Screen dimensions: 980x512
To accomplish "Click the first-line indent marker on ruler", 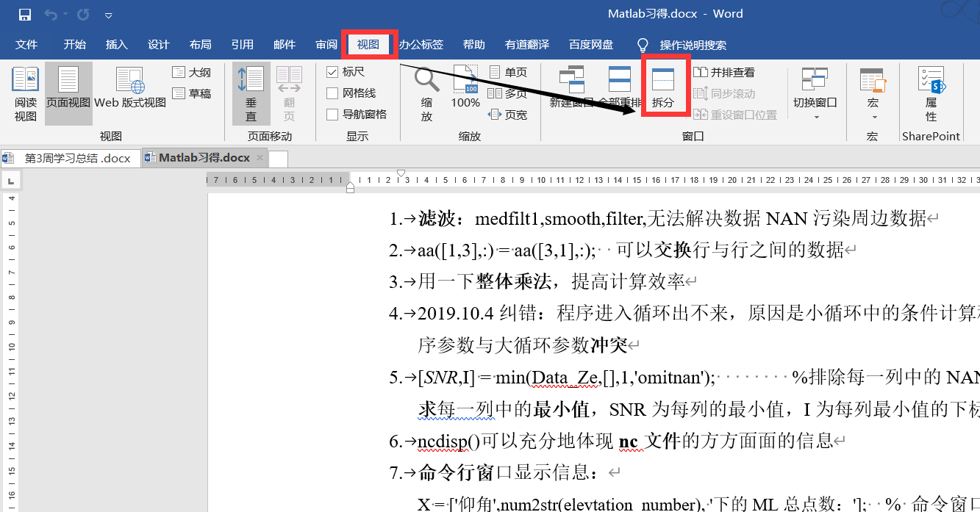I will click(x=401, y=174).
